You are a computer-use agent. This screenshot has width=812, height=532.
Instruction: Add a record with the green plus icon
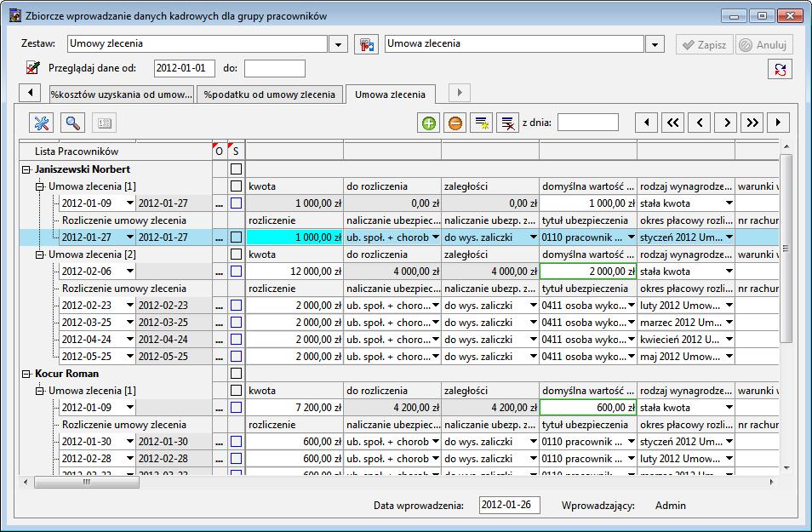pyautogui.click(x=429, y=123)
